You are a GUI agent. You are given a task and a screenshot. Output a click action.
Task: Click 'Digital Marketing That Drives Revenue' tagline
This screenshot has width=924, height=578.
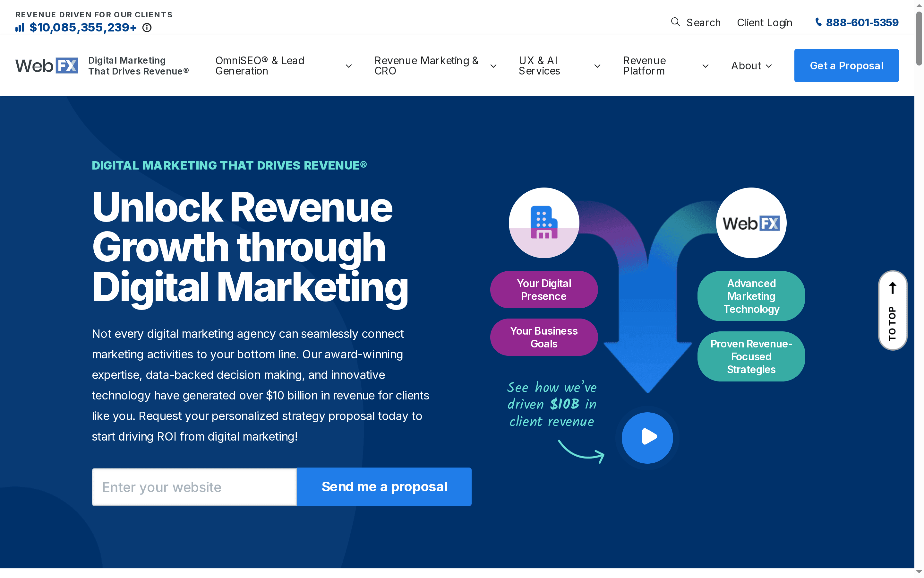pyautogui.click(x=138, y=66)
